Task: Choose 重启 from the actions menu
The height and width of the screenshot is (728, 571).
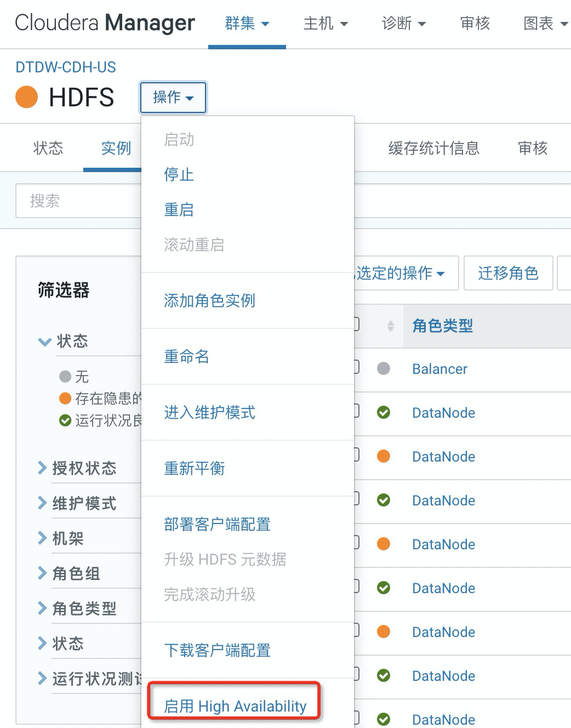Action: [179, 210]
